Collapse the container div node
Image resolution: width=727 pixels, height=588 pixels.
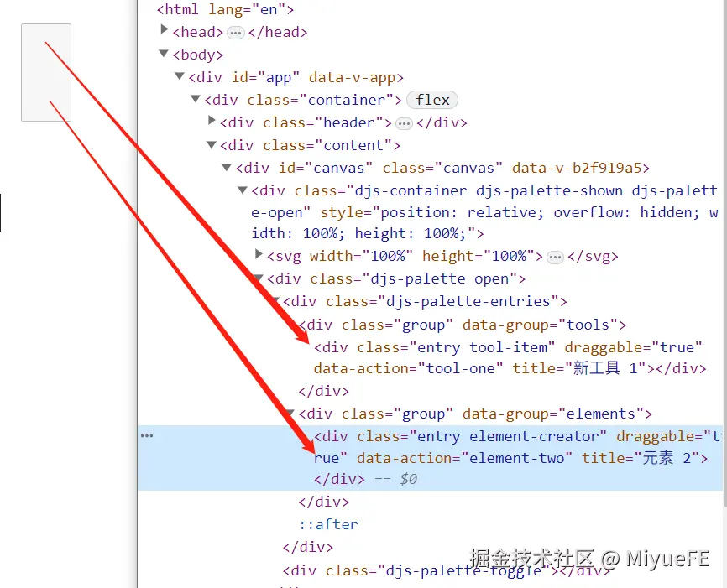click(x=196, y=99)
